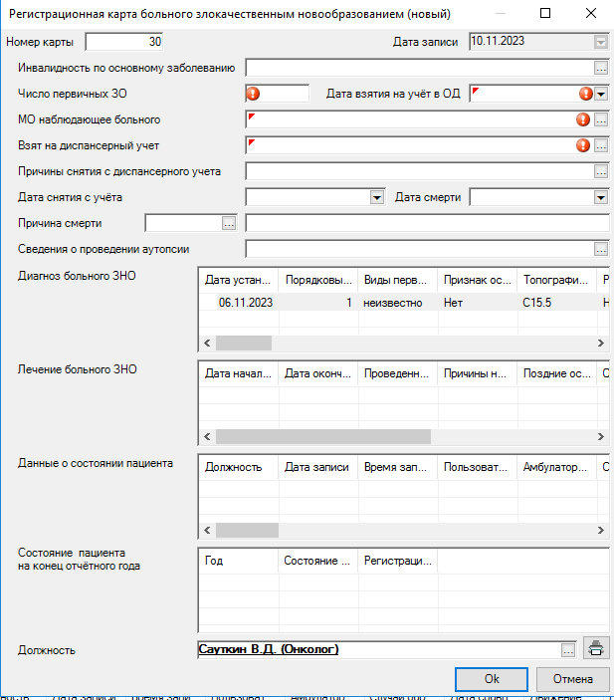
Task: Click the неизвестно cell in diagnosis row
Action: click(398, 303)
